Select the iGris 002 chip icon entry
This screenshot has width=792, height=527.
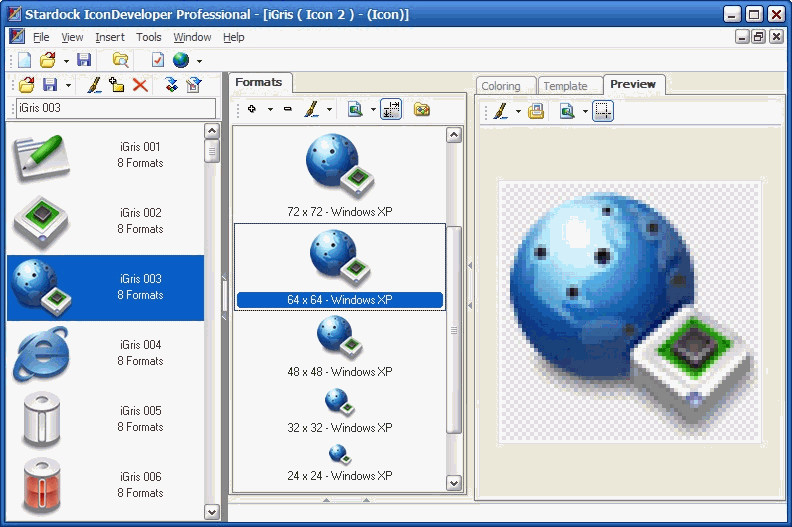pos(106,221)
